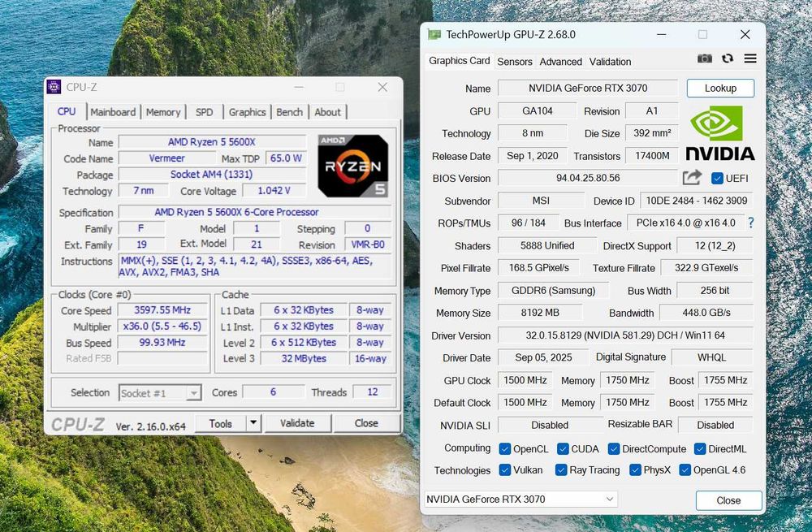Select the CPU tab in CPU-Z
Viewport: 812px width, 532px height.
click(67, 111)
